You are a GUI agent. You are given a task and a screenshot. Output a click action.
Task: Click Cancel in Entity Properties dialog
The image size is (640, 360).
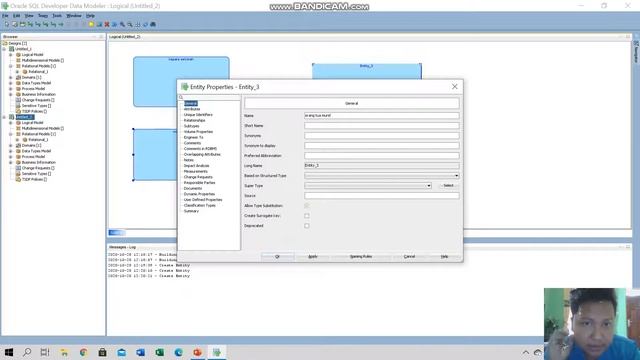click(x=409, y=257)
